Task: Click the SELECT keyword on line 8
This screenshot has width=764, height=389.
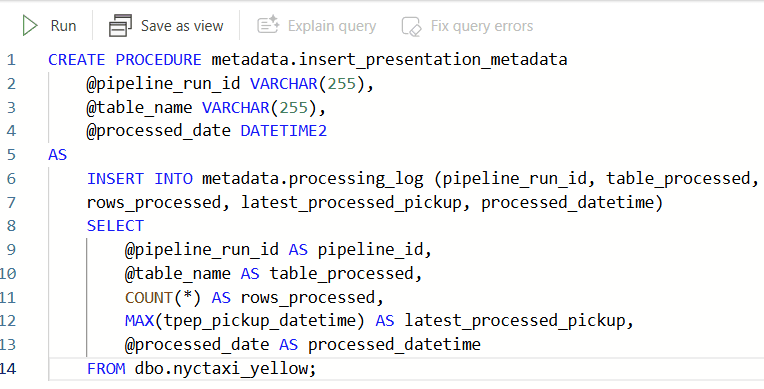Action: 115,226
